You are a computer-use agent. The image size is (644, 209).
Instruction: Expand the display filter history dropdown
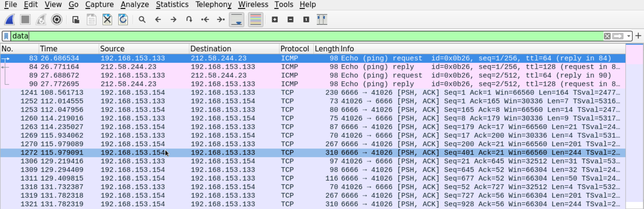tap(629, 36)
